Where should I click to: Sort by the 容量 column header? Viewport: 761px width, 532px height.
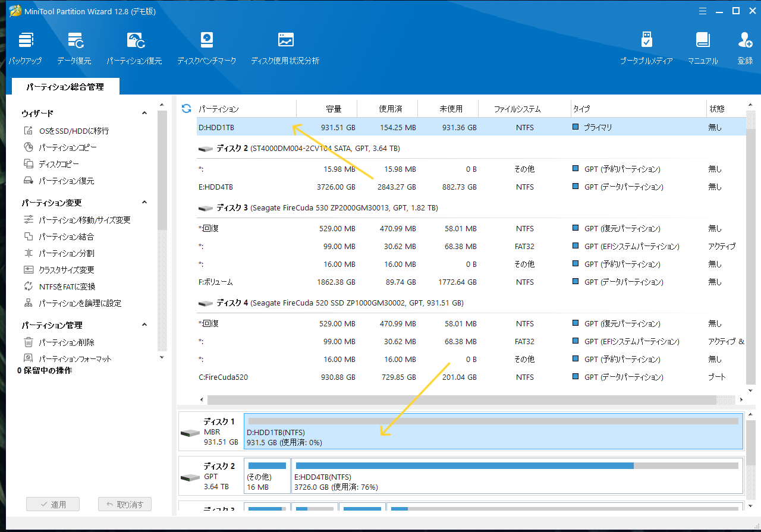click(327, 109)
